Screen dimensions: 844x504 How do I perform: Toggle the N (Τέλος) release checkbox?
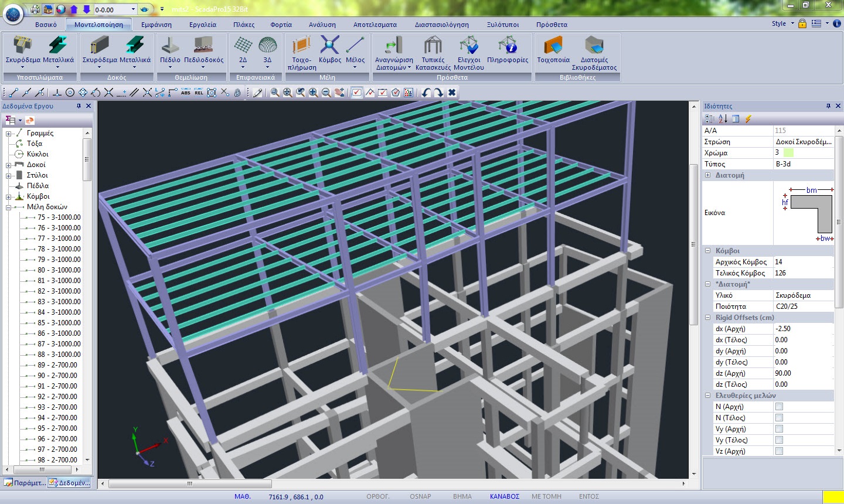(x=779, y=418)
